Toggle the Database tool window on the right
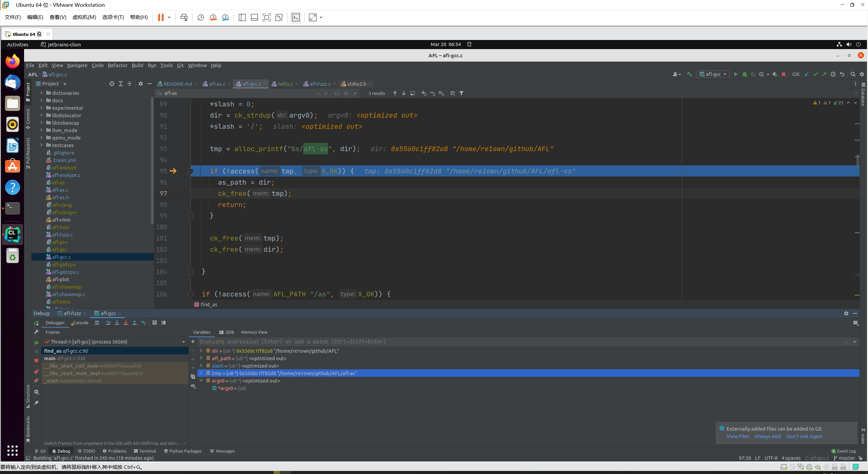This screenshot has width=868, height=474. click(863, 95)
